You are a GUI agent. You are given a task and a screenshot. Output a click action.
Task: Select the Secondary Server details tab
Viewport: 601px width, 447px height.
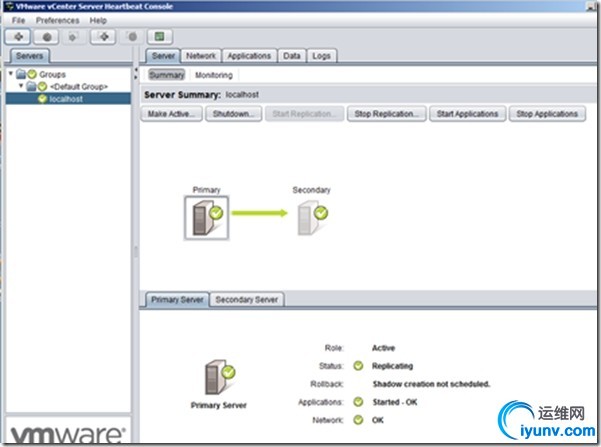point(246,299)
